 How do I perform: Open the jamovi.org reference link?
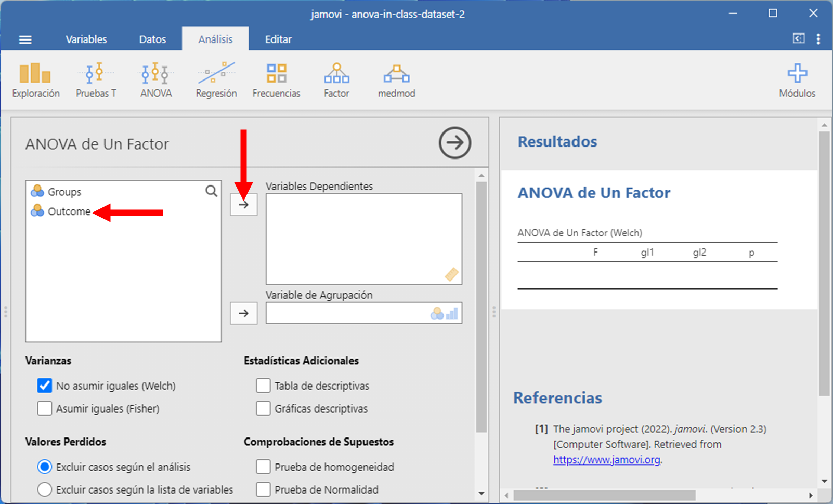coord(606,460)
